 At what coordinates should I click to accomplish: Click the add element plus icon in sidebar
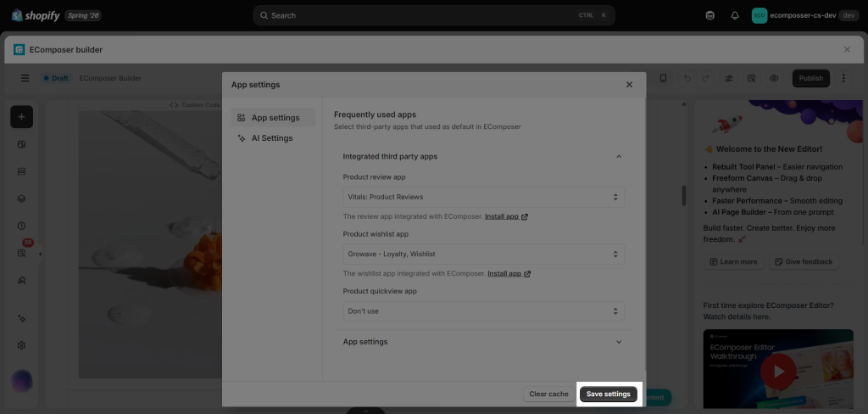coord(21,117)
